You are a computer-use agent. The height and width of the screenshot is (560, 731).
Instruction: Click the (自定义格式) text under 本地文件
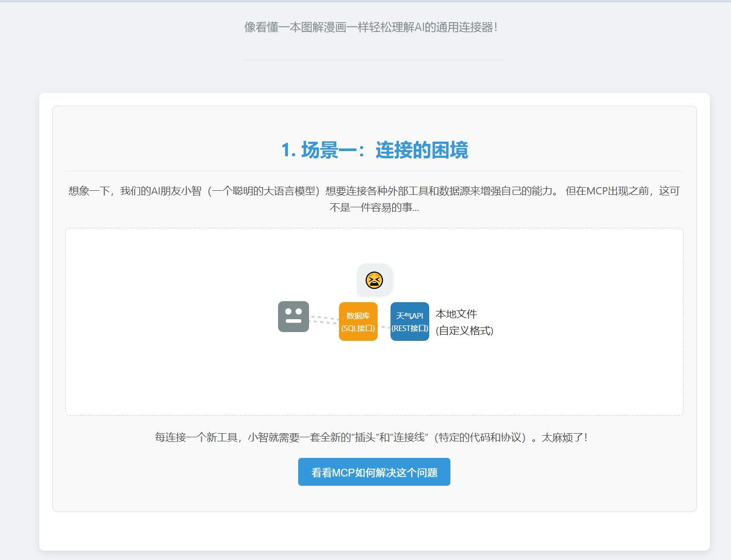click(464, 331)
